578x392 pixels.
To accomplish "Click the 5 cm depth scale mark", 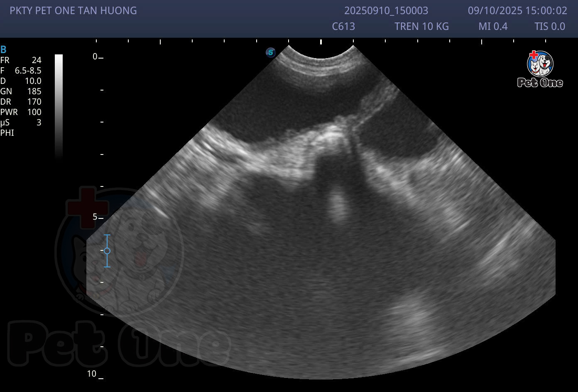I will tap(96, 217).
